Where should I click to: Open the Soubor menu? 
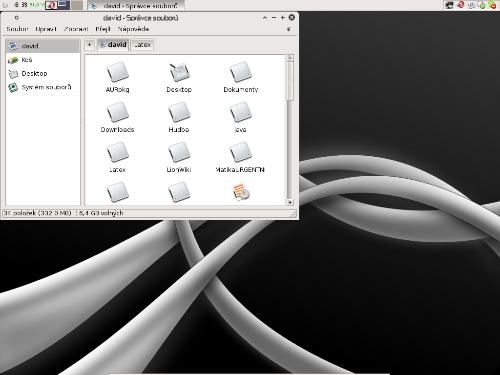pos(17,29)
